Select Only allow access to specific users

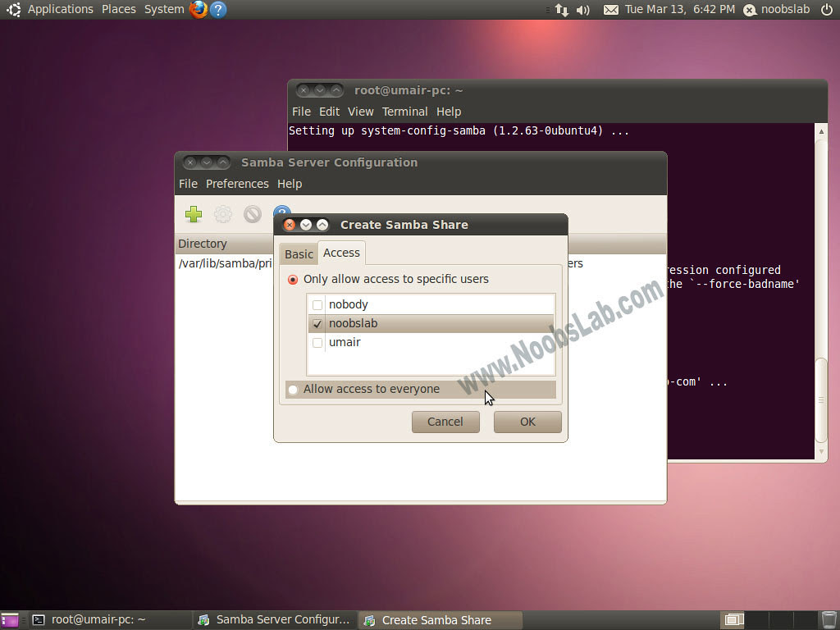coord(293,280)
